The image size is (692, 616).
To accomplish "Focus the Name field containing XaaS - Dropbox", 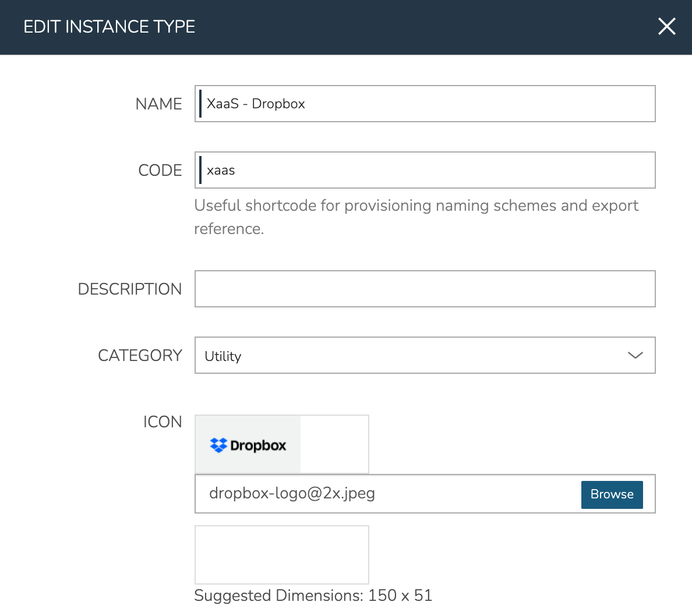I will click(x=425, y=104).
